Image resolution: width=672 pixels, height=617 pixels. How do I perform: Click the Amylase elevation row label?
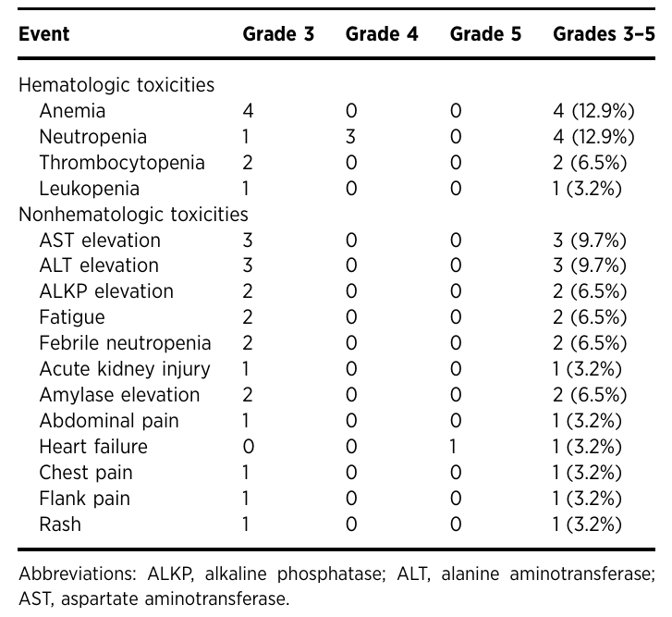[x=119, y=395]
